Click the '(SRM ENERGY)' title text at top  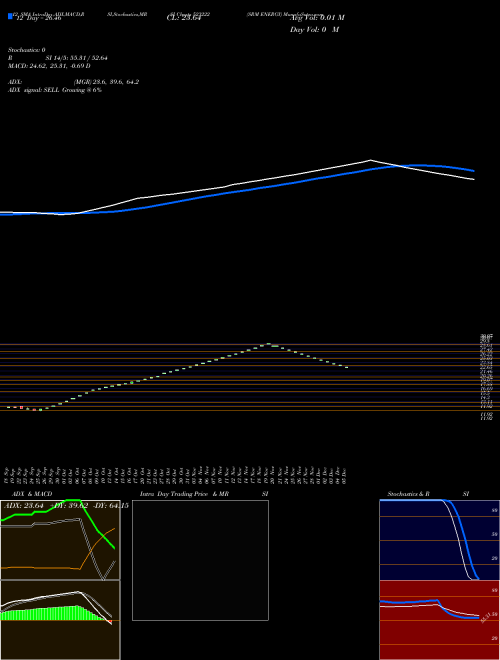262,14
